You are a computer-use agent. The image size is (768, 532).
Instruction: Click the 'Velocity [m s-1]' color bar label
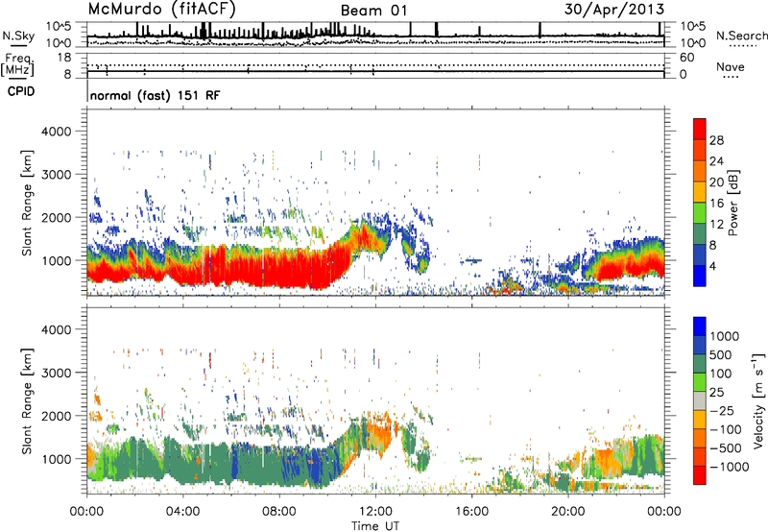(x=758, y=400)
